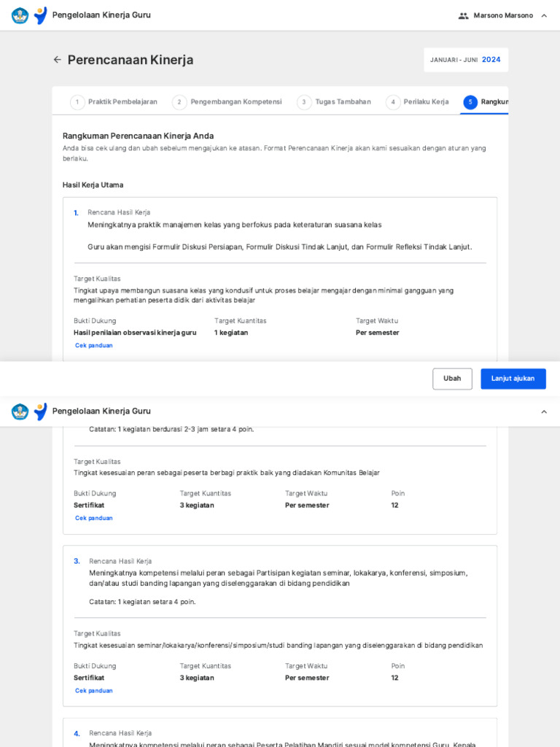Screen dimensions: 560x747
Task: Click the user group icon near Marsono
Action: point(463,15)
